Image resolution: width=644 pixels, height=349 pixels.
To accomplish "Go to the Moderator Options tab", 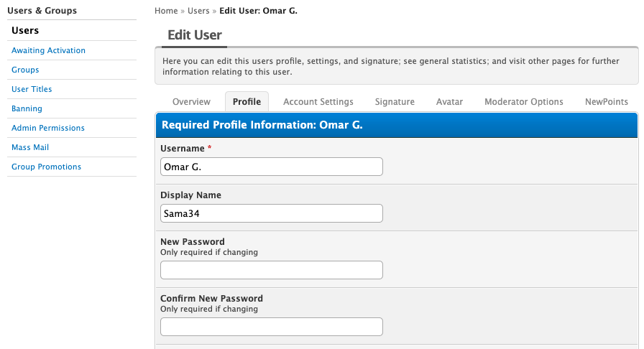I will [x=523, y=102].
